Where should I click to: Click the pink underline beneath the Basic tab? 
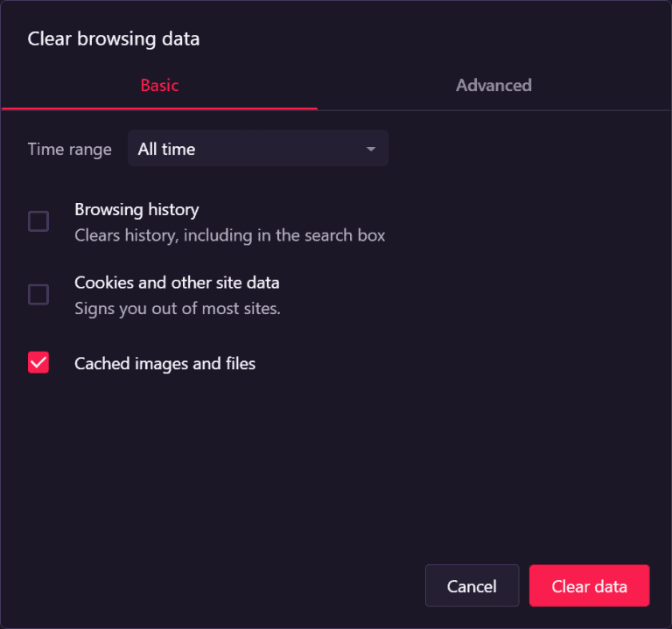pyautogui.click(x=159, y=108)
